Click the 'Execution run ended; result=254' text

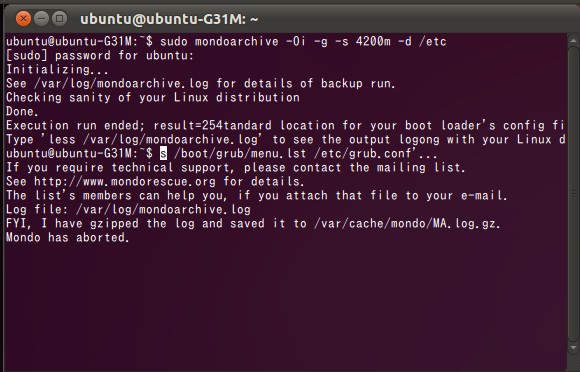tap(115, 125)
